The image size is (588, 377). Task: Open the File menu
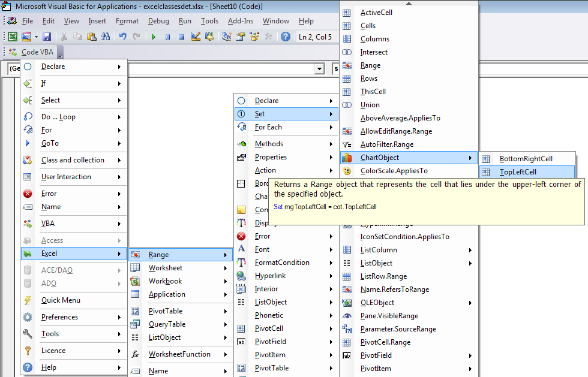pyautogui.click(x=28, y=21)
